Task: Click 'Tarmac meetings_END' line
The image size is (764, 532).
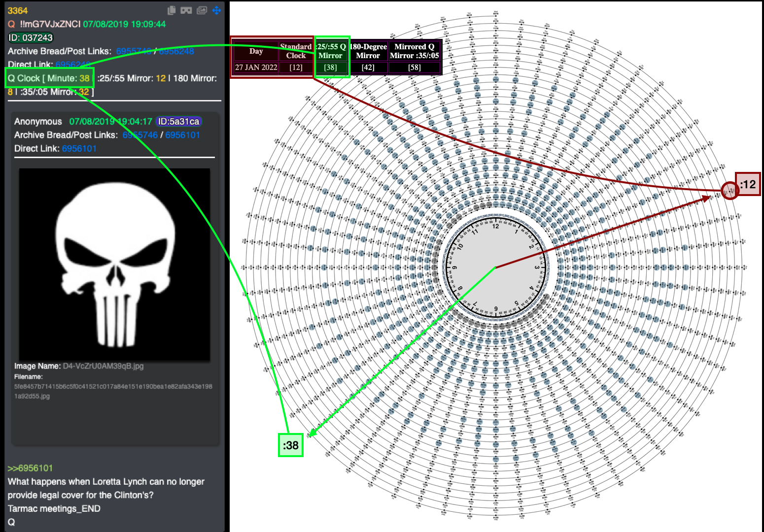Action: 54,509
